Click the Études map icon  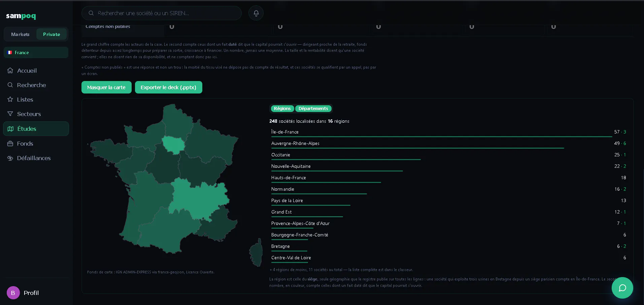click(10, 129)
